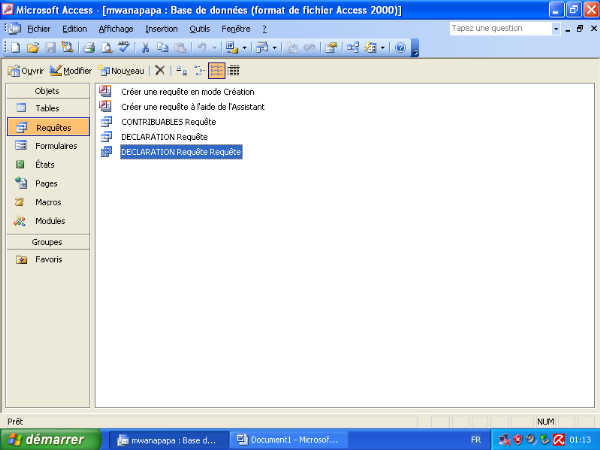This screenshot has height=450, width=600.
Task: Select the DECLARATION Requête item
Action: (x=165, y=137)
